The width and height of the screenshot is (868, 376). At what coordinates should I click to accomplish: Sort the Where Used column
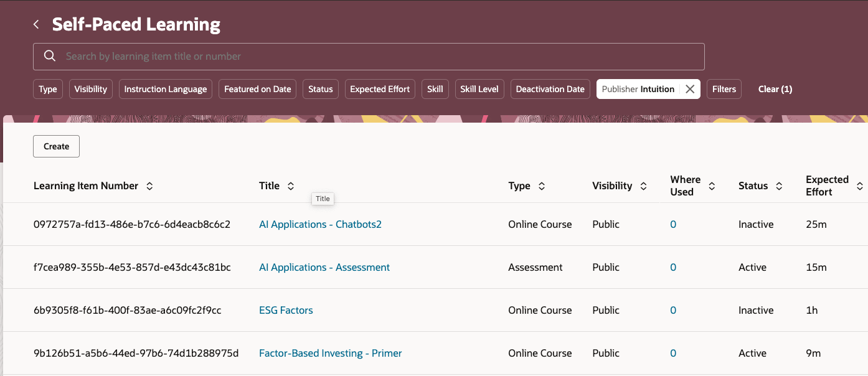pos(712,185)
